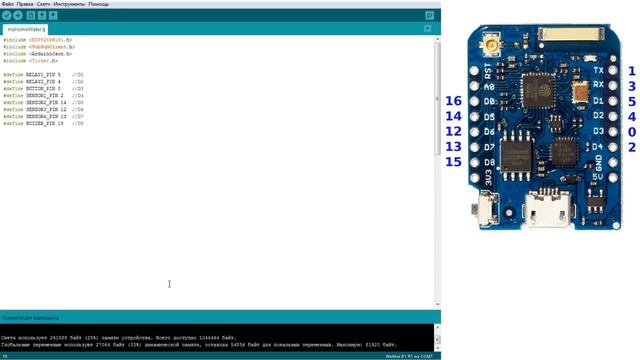This screenshot has height=360, width=640.
Task: Click the editor scrollbar up arrow
Action: (437, 39)
